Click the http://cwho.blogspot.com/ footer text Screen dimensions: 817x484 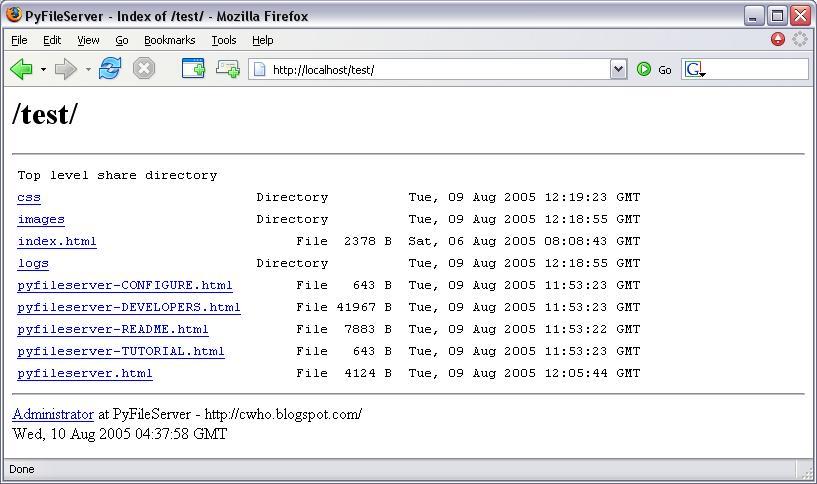[283, 414]
